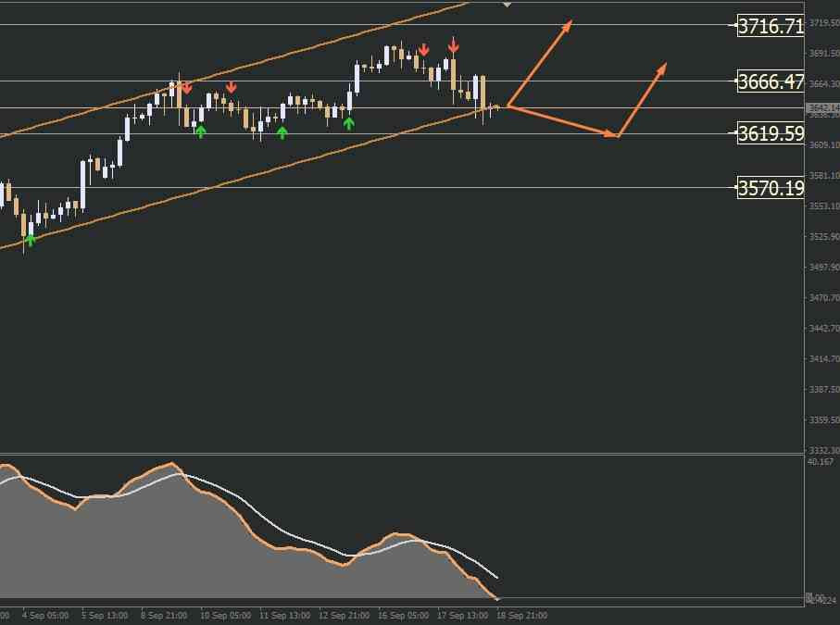Click the '11 Sep 13:00' time axis label
840x625 pixels.
coord(284,616)
